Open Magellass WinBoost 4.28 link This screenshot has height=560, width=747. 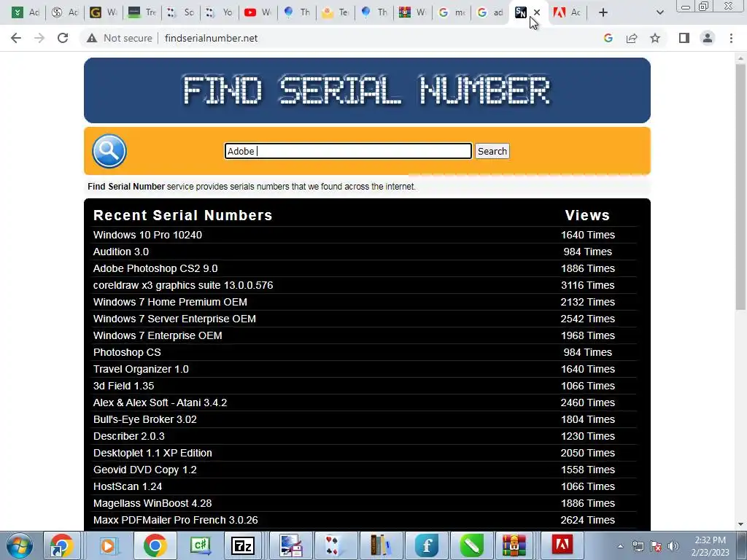click(x=152, y=503)
